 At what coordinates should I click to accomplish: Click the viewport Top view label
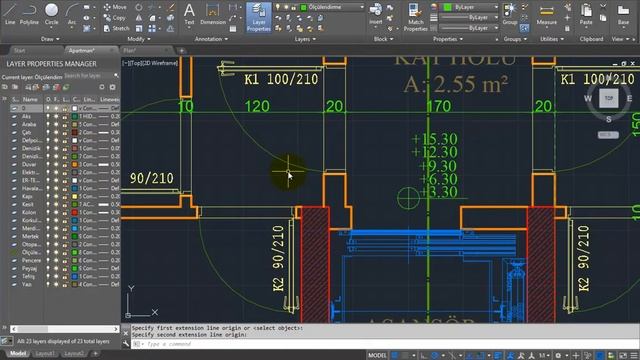click(x=150, y=63)
